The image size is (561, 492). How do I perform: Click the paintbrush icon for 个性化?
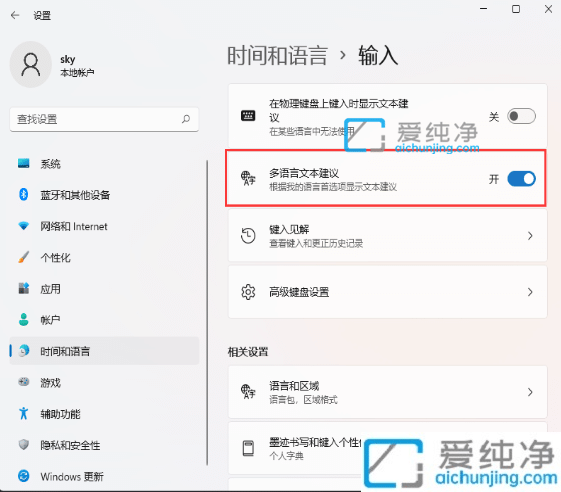pos(24,257)
